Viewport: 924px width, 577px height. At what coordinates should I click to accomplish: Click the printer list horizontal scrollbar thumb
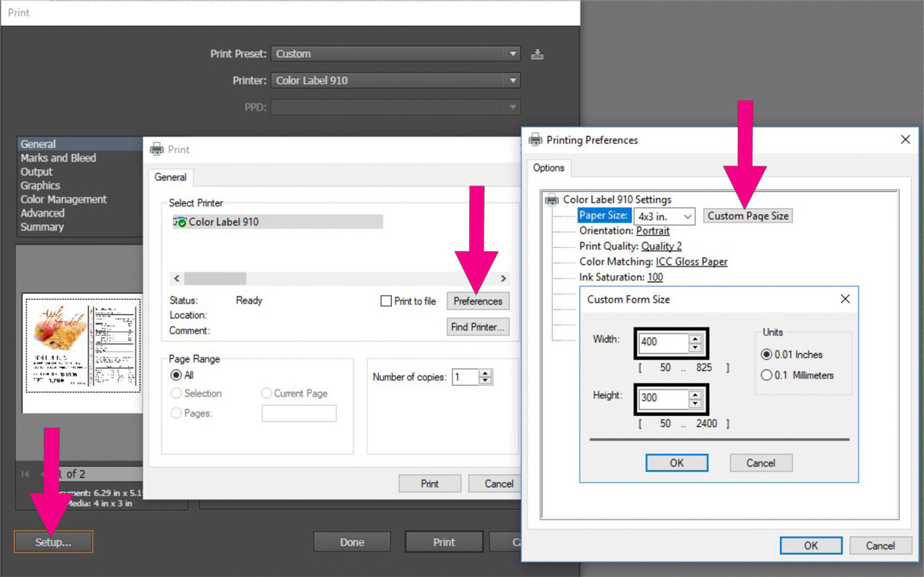coord(215,278)
